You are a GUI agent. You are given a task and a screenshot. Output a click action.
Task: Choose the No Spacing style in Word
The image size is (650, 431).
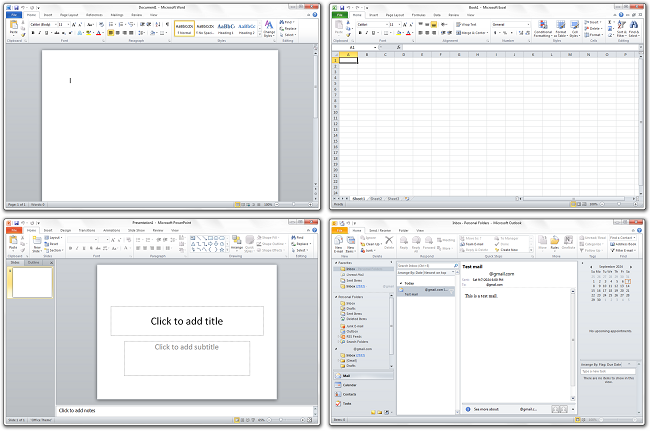coord(205,28)
